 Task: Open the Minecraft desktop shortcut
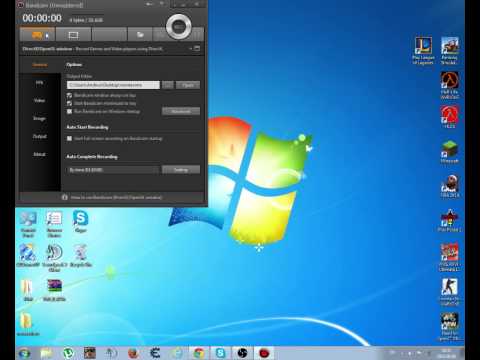[x=450, y=152]
